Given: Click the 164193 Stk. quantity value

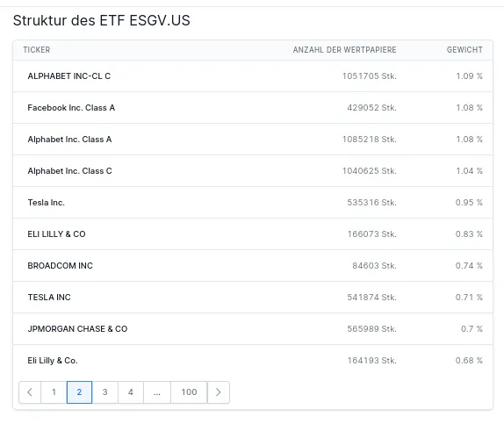Looking at the screenshot, I should tap(372, 361).
